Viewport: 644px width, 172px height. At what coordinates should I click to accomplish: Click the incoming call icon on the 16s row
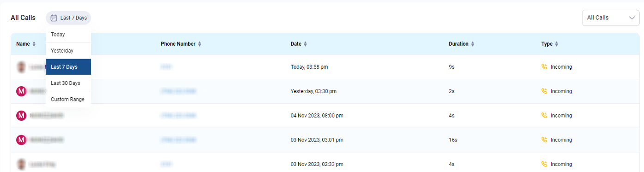click(544, 140)
